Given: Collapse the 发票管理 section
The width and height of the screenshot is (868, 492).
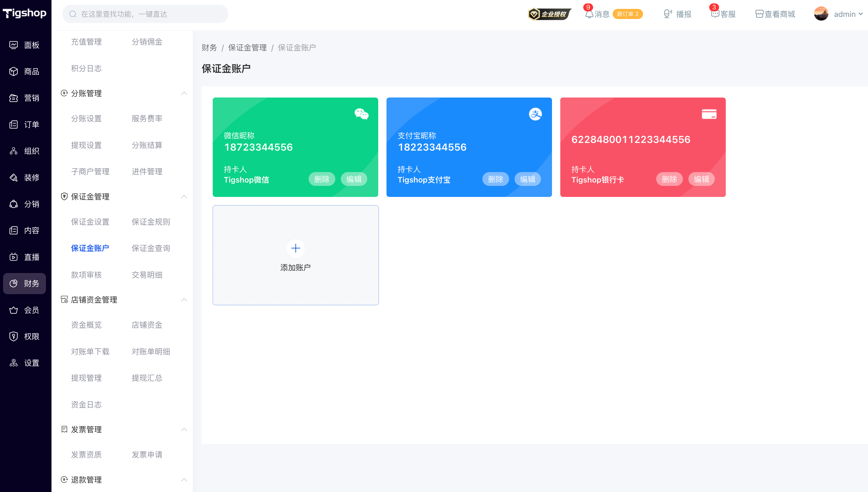Looking at the screenshot, I should click(184, 429).
